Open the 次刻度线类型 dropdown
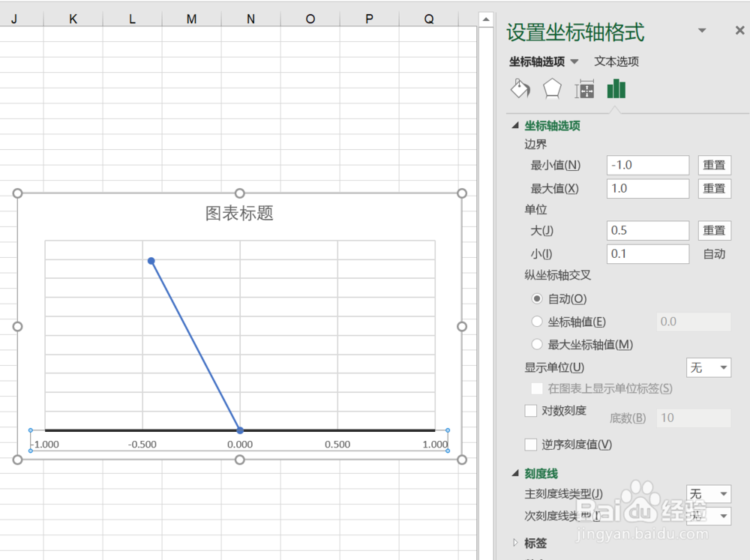The image size is (750, 560). 708,516
